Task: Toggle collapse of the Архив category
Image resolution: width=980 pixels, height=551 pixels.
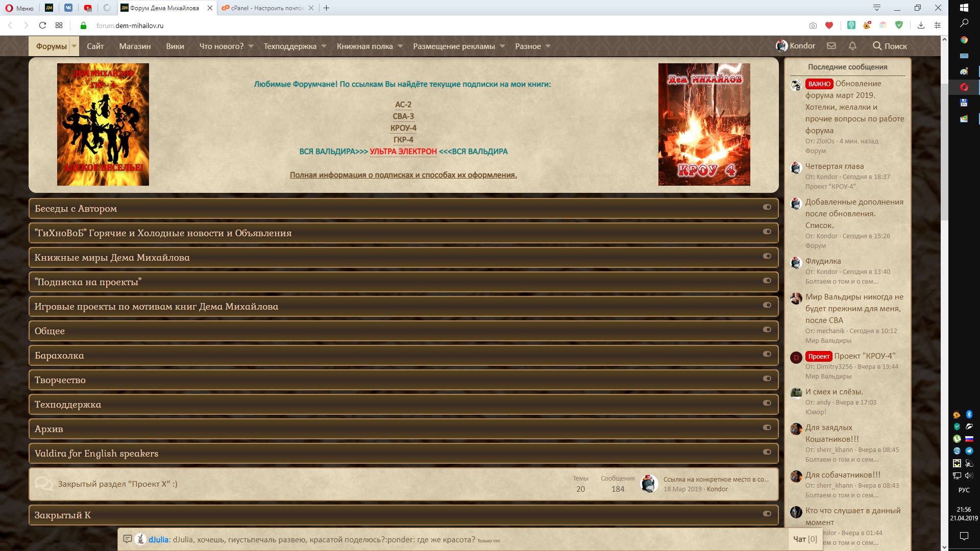Action: pyautogui.click(x=767, y=428)
